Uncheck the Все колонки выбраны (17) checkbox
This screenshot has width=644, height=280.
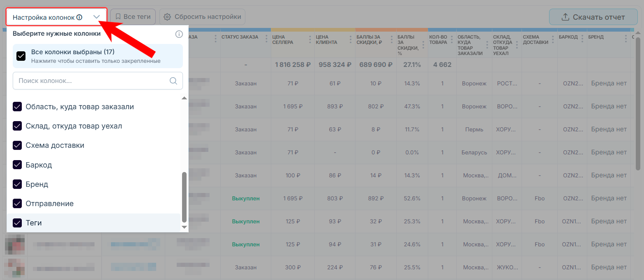coord(21,56)
